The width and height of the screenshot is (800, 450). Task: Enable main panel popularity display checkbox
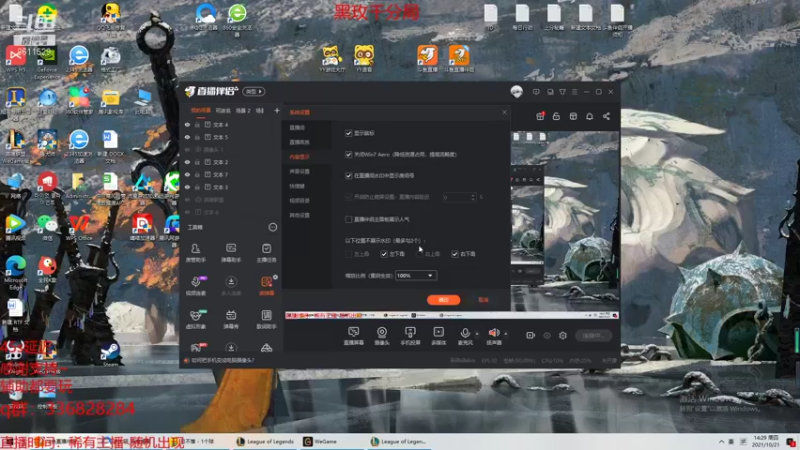click(x=348, y=219)
